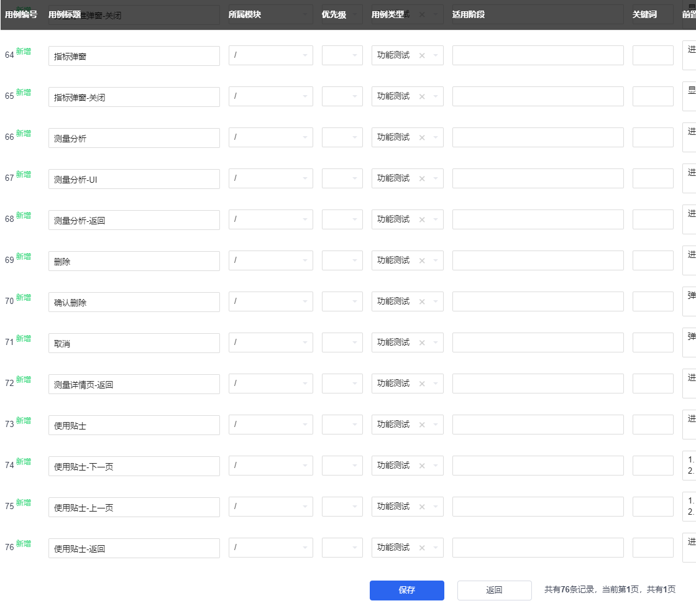Click row number 73
The width and height of the screenshot is (696, 616).
9,425
